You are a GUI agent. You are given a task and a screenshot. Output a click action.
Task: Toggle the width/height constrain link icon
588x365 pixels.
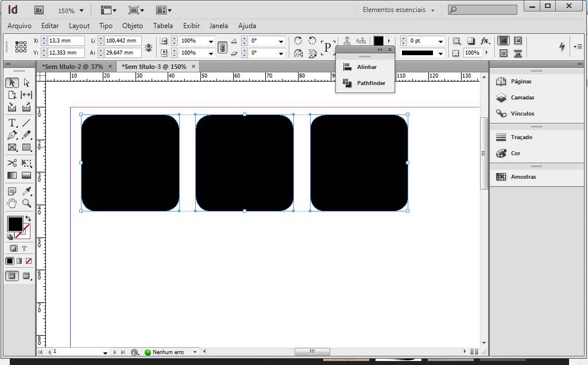tap(149, 47)
